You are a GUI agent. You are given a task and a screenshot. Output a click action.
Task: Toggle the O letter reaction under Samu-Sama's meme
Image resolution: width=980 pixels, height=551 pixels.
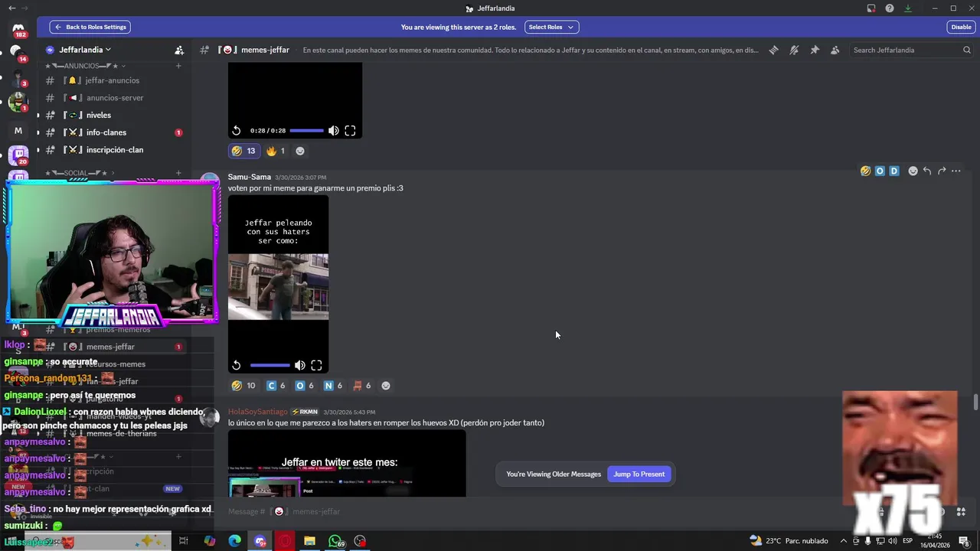tap(305, 386)
